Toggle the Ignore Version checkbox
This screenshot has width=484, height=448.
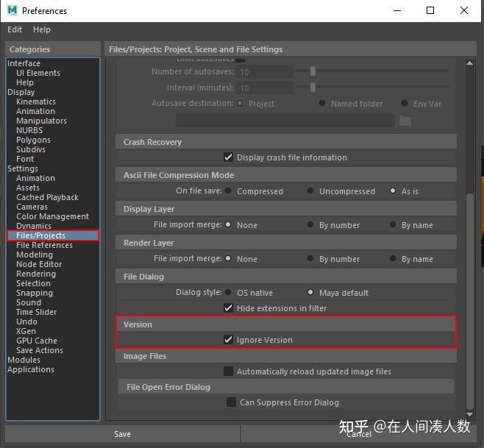click(x=229, y=340)
